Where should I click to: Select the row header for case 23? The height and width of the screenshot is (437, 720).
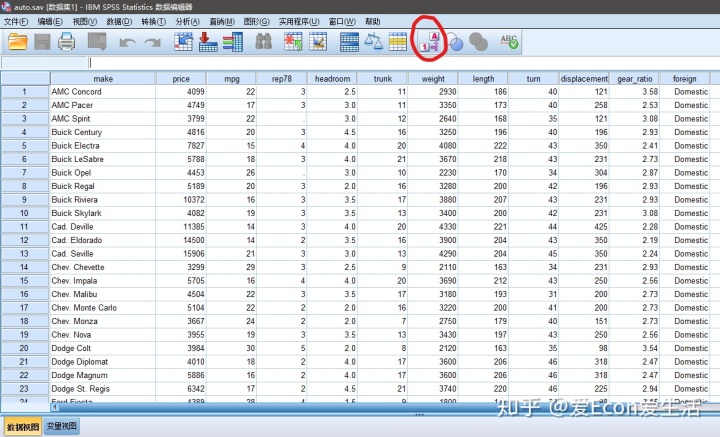[25, 389]
